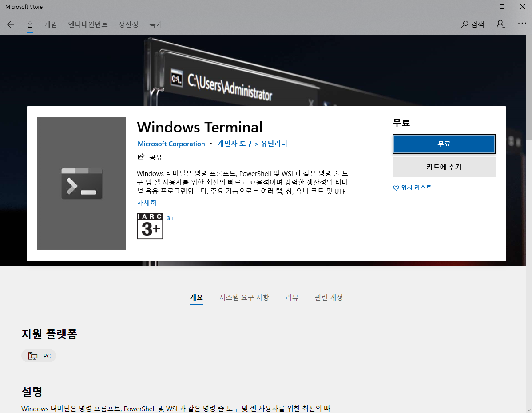532x413 pixels.
Task: Click the 설명 heading
Action: [32, 392]
